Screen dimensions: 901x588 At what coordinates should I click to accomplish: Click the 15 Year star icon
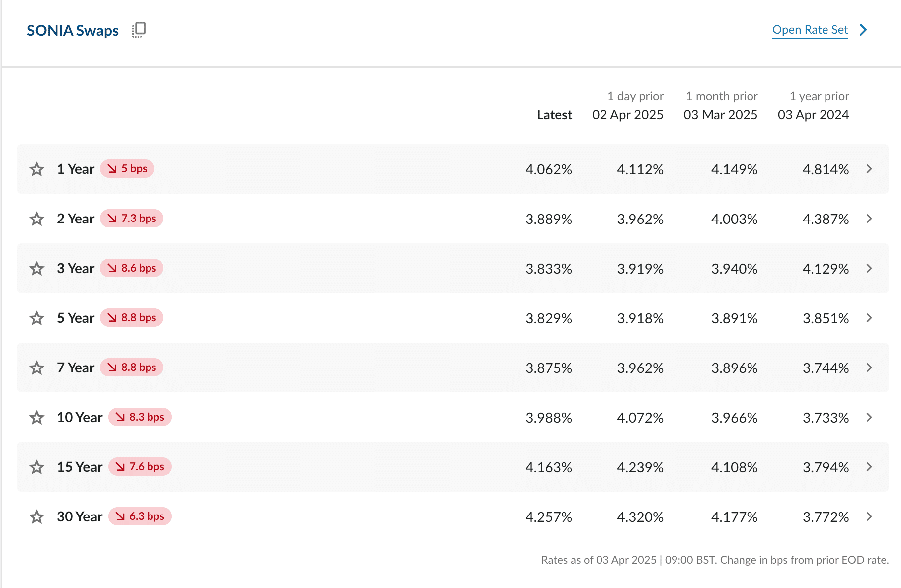pos(37,467)
